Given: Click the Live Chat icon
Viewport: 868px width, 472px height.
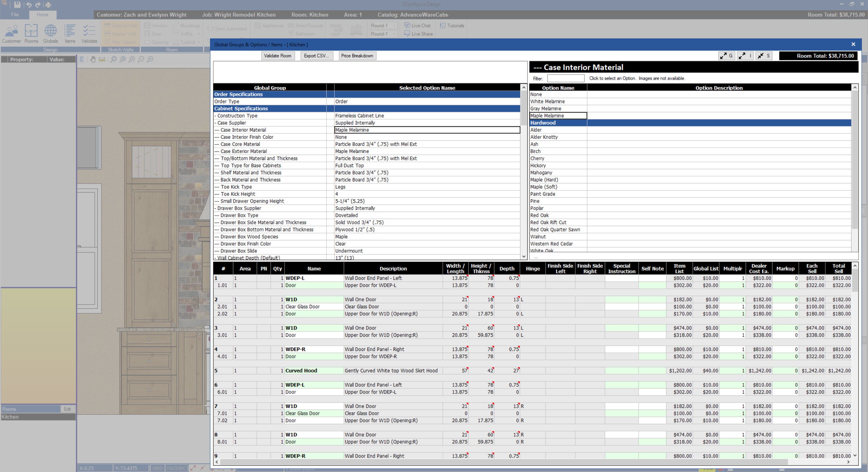Looking at the screenshot, I should point(407,26).
